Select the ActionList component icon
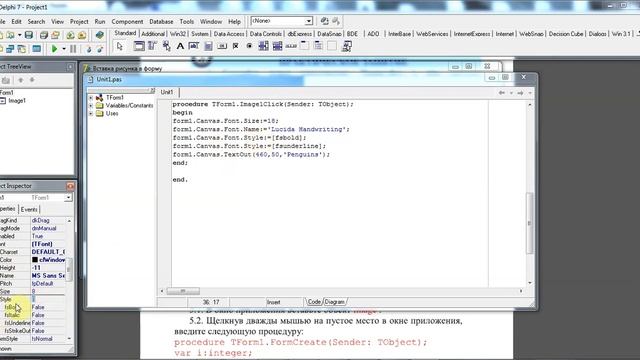Screen dimensions: 640x360 tap(347, 46)
